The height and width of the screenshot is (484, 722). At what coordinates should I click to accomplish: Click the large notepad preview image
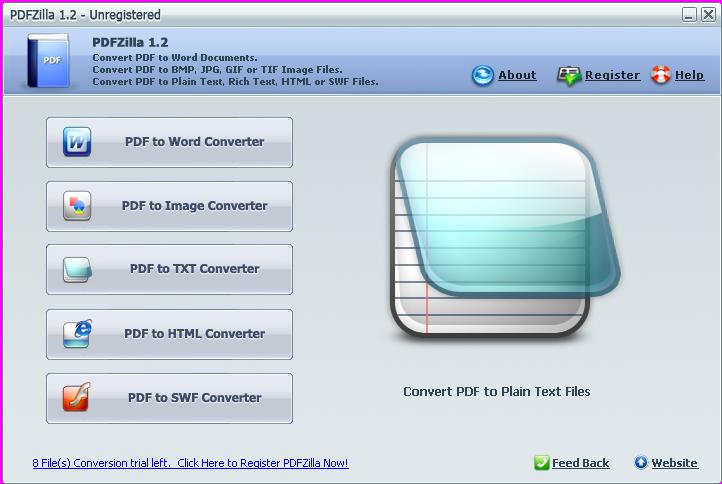tap(505, 237)
